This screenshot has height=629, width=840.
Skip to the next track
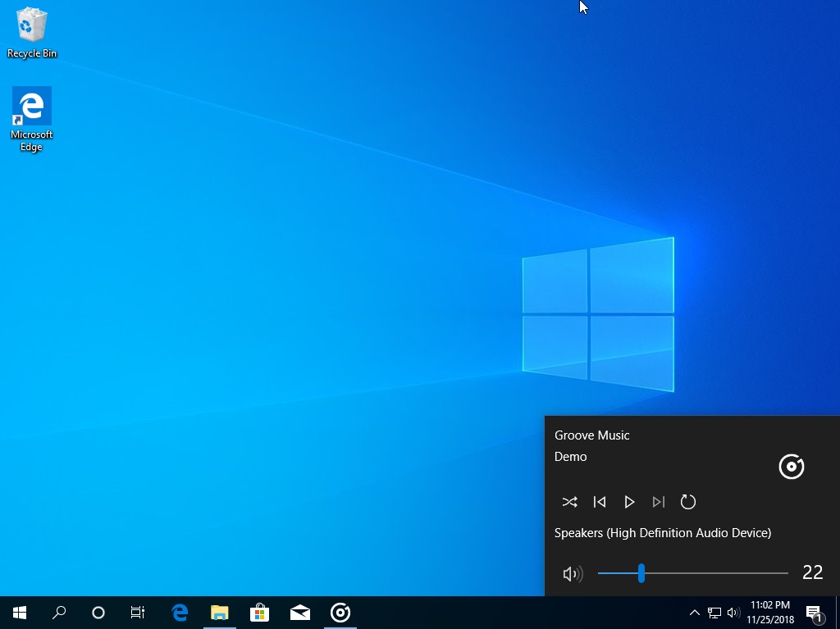tap(659, 502)
